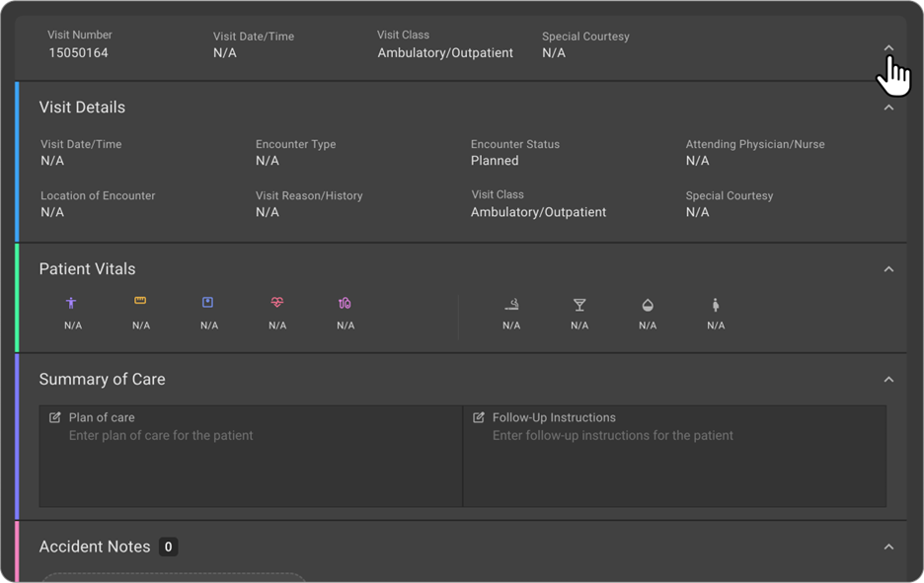Select the smoking status cigarette icon

(511, 305)
